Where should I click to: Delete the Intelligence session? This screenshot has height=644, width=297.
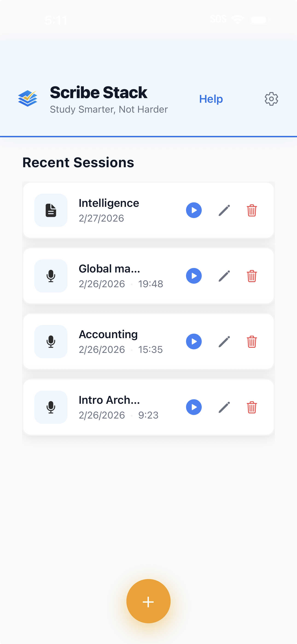pos(252,210)
